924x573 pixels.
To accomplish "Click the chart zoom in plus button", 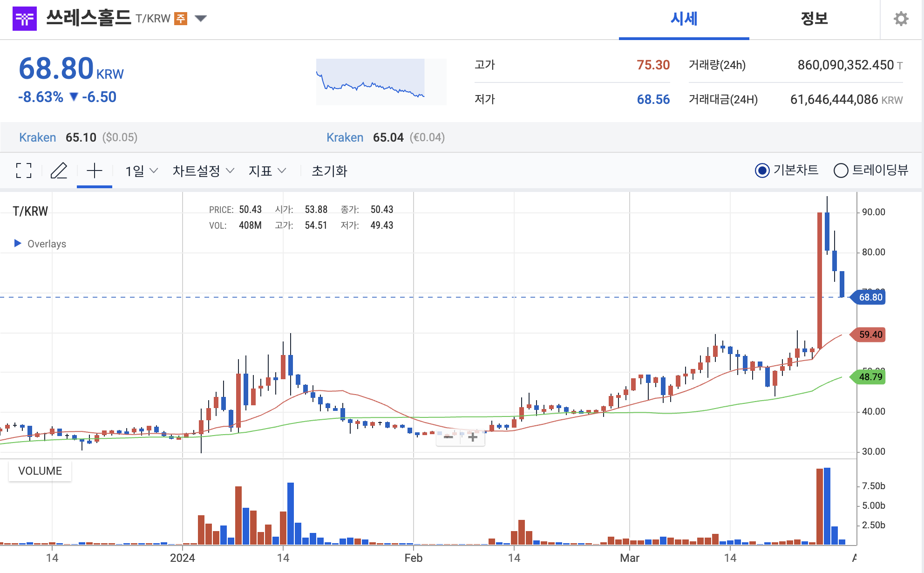I will (x=473, y=437).
